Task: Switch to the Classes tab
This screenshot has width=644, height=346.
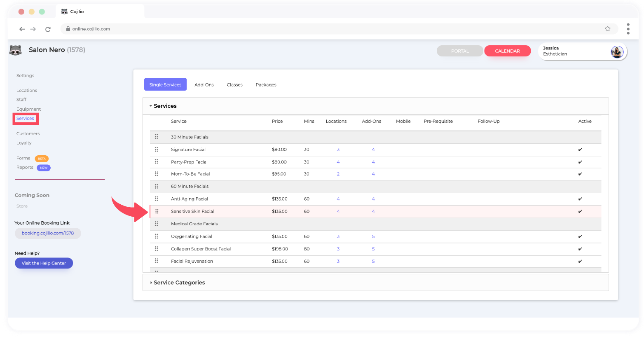Action: click(x=234, y=85)
